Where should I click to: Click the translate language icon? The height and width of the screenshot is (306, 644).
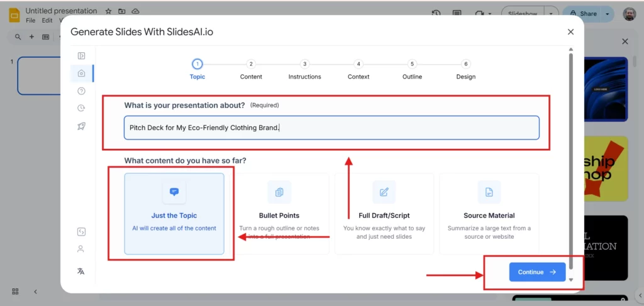[80, 271]
